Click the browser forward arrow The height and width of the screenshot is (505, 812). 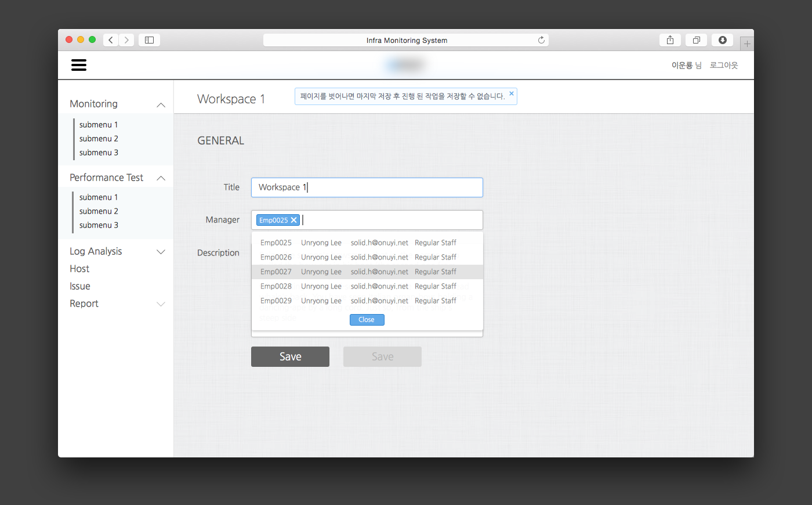click(x=126, y=40)
